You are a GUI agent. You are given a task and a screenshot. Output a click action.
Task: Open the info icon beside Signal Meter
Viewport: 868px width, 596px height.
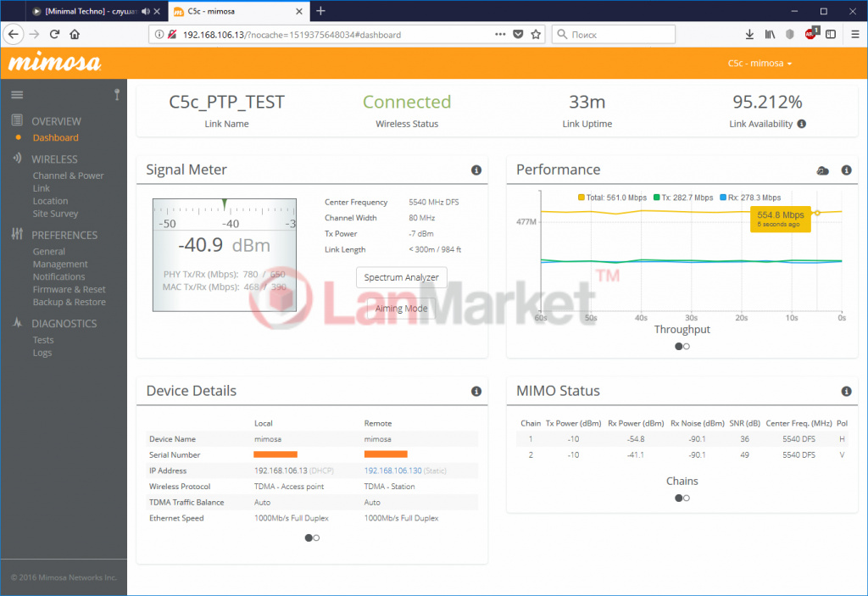476,170
